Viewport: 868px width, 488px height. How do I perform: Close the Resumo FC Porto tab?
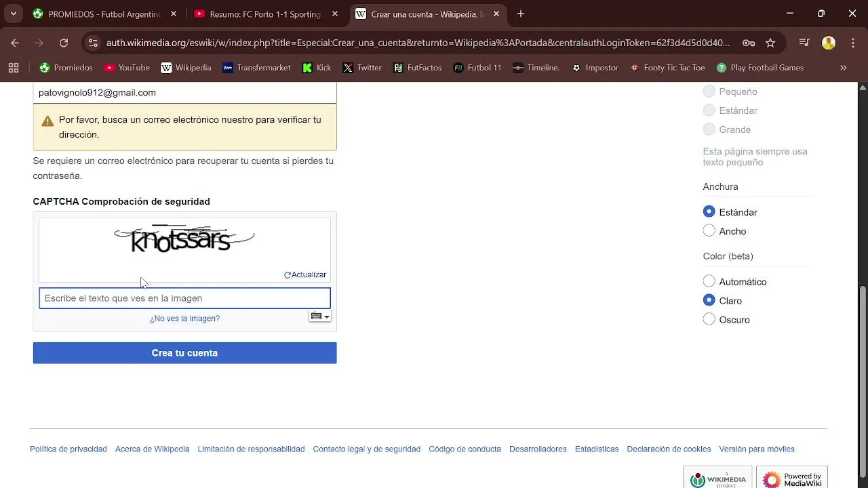(x=335, y=14)
